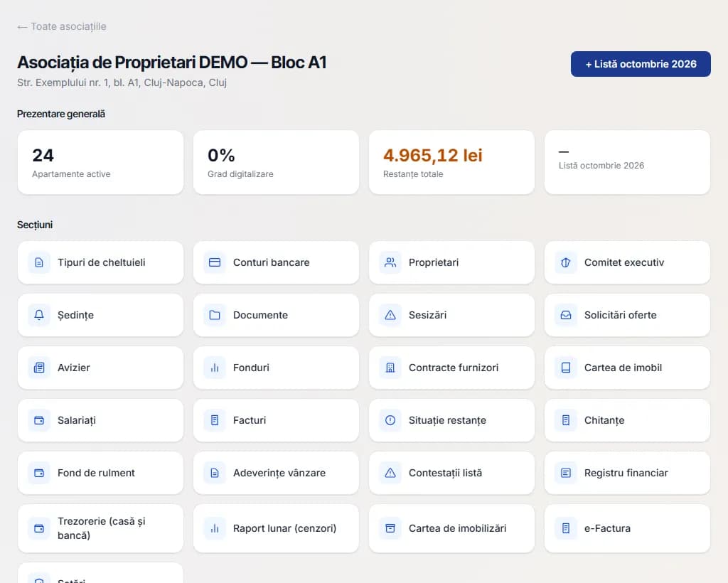This screenshot has height=583, width=728.
Task: Click the address text Str. Exemplului nr. 1
Action: [x=122, y=82]
